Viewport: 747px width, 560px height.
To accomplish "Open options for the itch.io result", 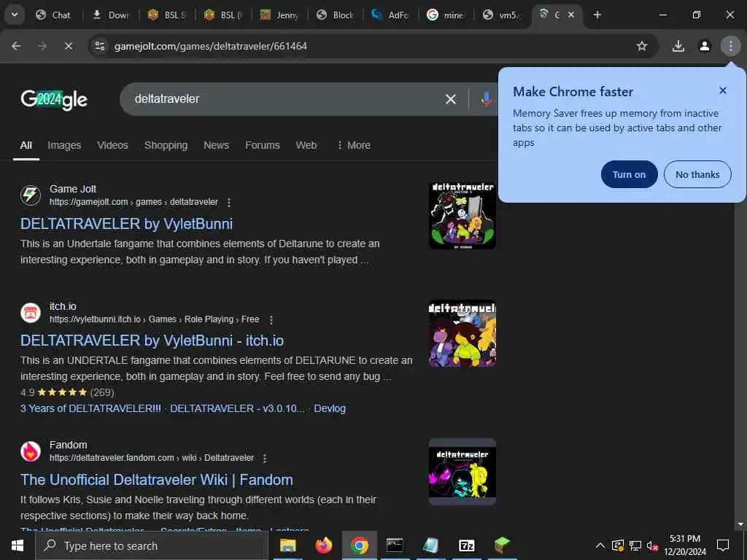I will 271,319.
